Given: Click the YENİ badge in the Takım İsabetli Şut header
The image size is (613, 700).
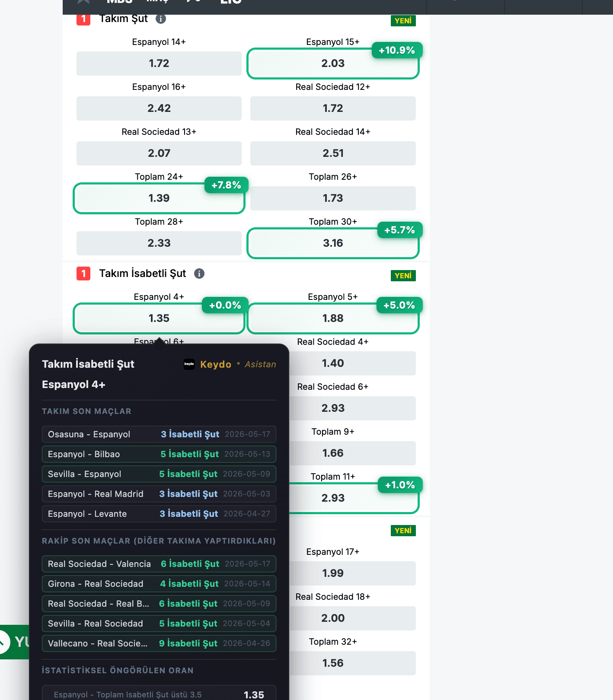Looking at the screenshot, I should 403,276.
